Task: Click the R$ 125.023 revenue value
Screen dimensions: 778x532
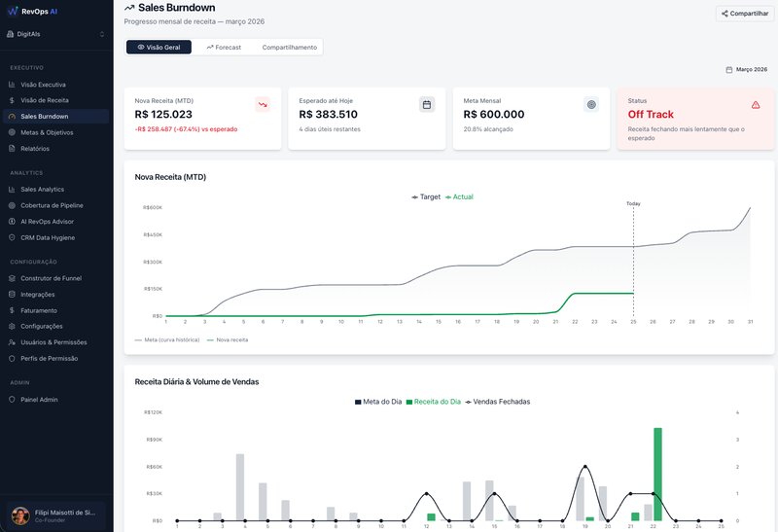Action: (x=163, y=114)
